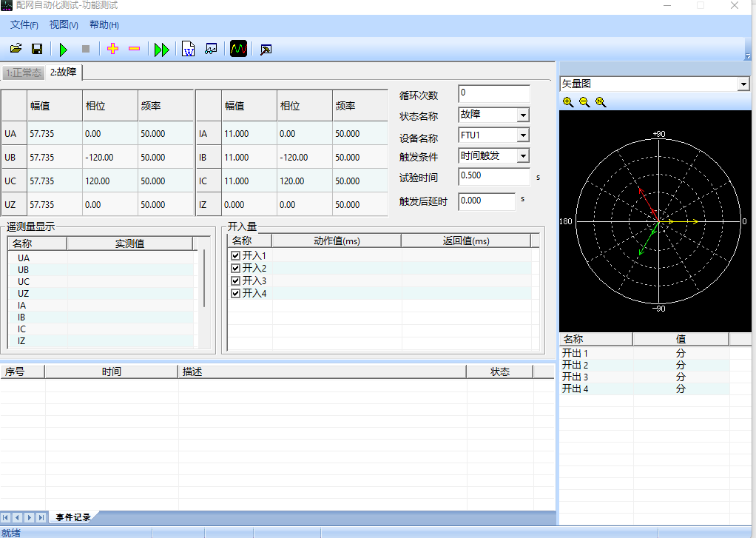Click the 试验时间 input field

[493, 176]
